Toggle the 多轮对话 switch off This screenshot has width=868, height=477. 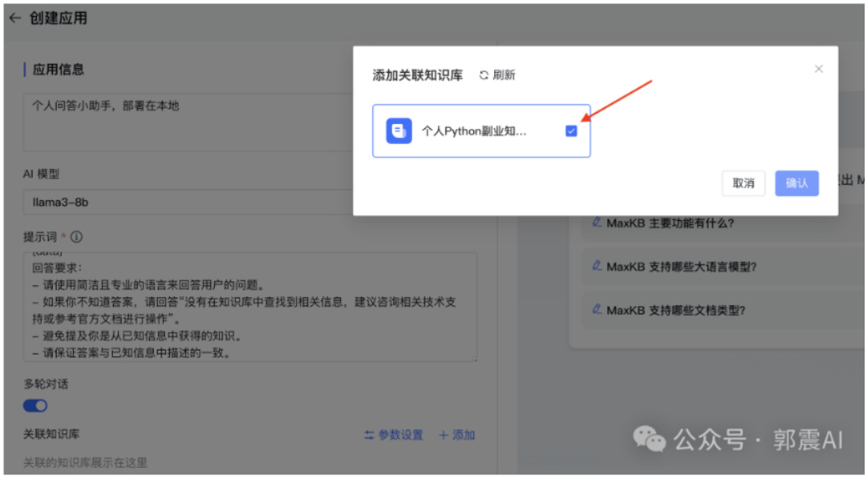coord(35,406)
